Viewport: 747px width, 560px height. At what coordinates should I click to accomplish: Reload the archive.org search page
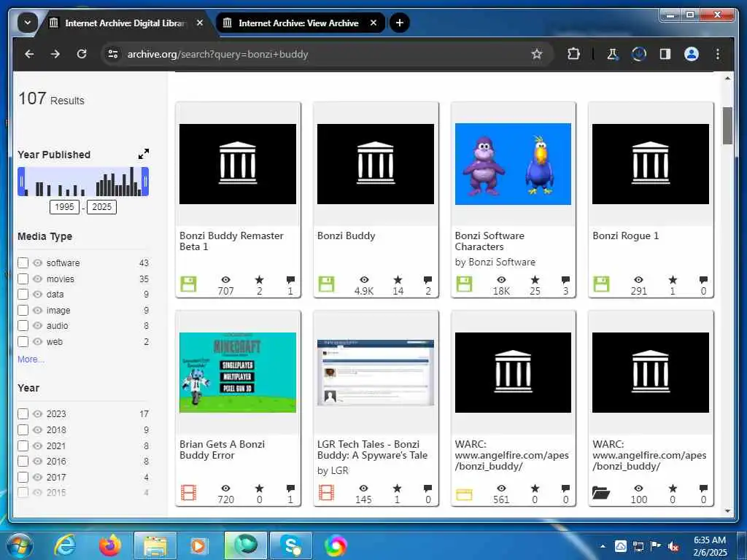point(82,54)
